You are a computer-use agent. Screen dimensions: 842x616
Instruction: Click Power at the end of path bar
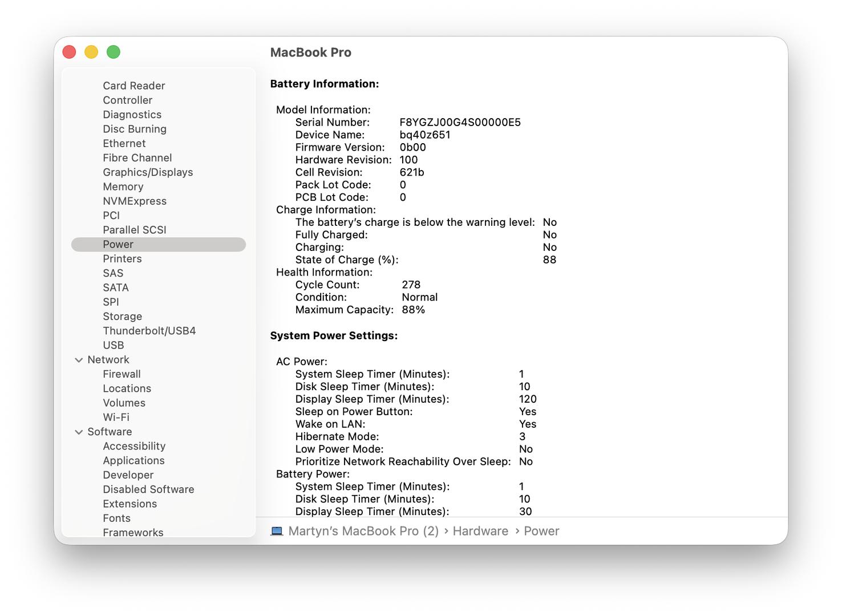[541, 531]
